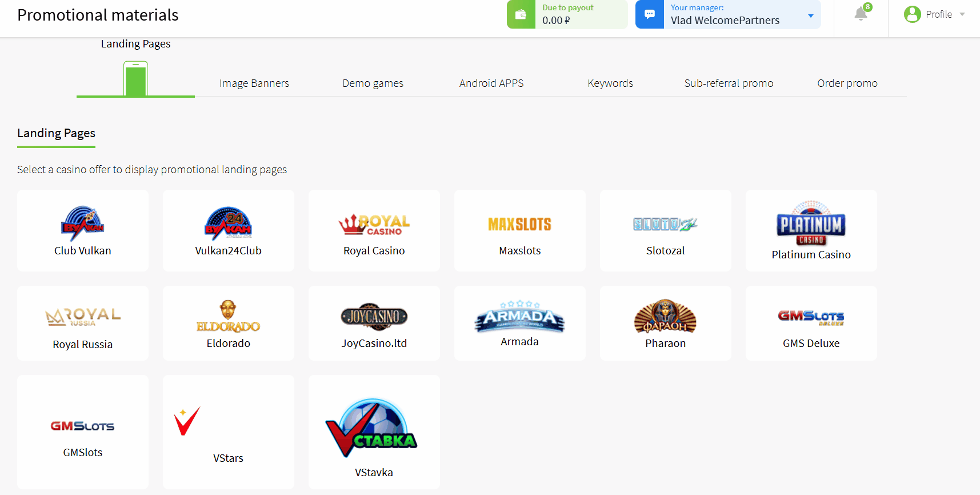The image size is (980, 495).
Task: Click the Vulkan24Club logo
Action: pyautogui.click(x=229, y=223)
